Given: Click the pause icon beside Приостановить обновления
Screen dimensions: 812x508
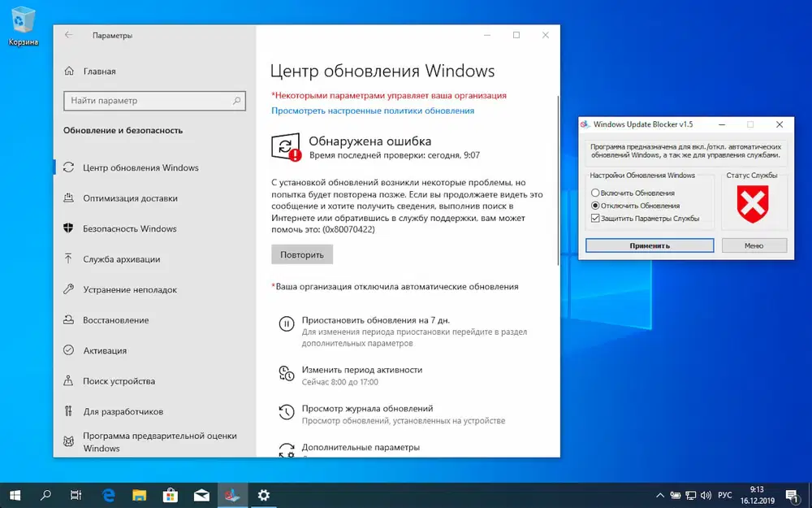Looking at the screenshot, I should coord(286,323).
